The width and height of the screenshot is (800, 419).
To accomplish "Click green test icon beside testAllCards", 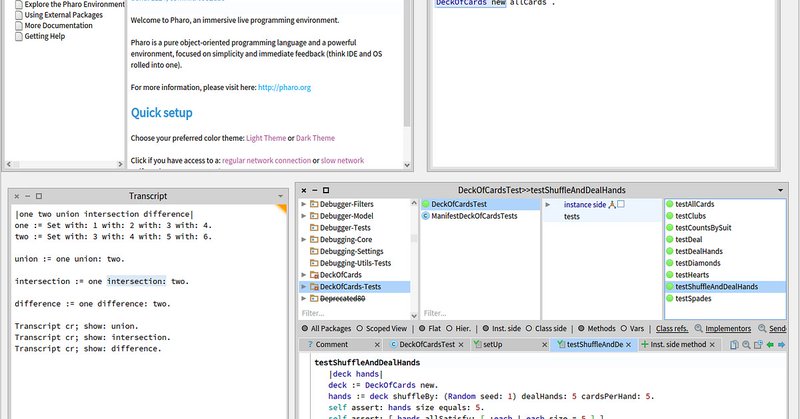I will click(670, 204).
